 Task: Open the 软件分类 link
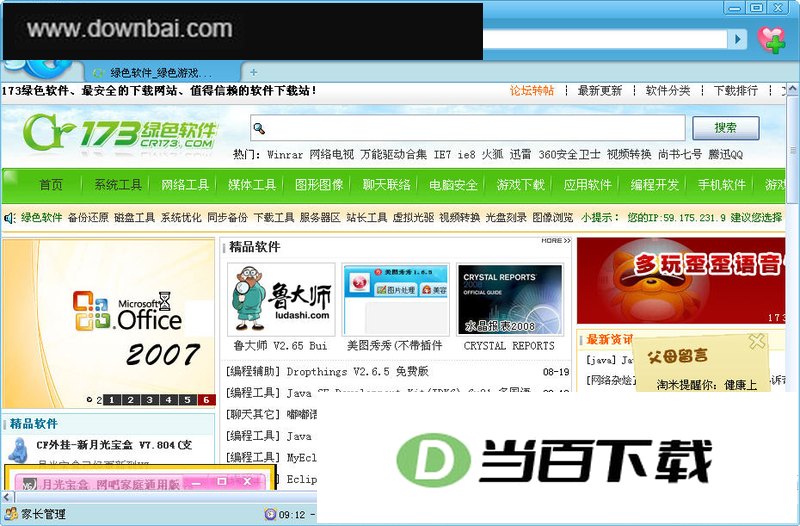[x=668, y=91]
